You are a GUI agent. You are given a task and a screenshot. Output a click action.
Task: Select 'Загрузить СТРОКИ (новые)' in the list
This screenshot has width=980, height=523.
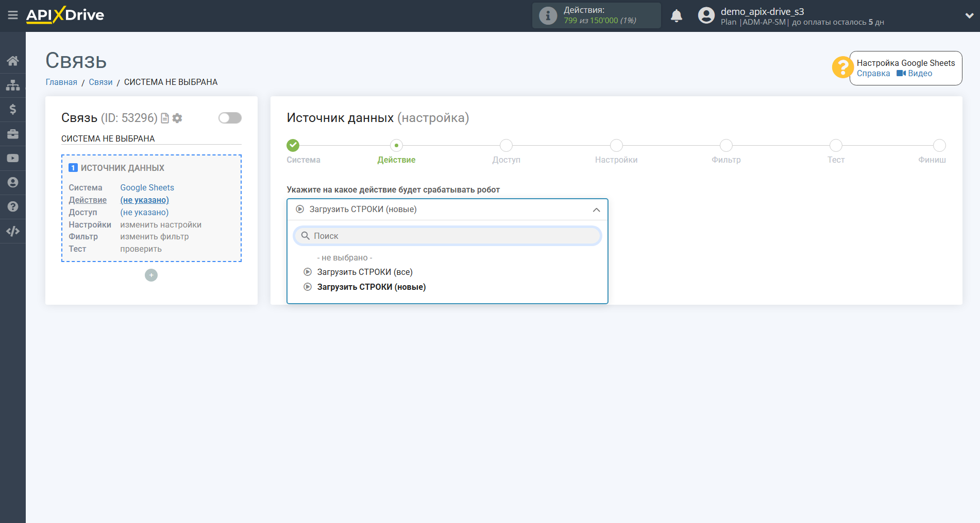click(371, 287)
